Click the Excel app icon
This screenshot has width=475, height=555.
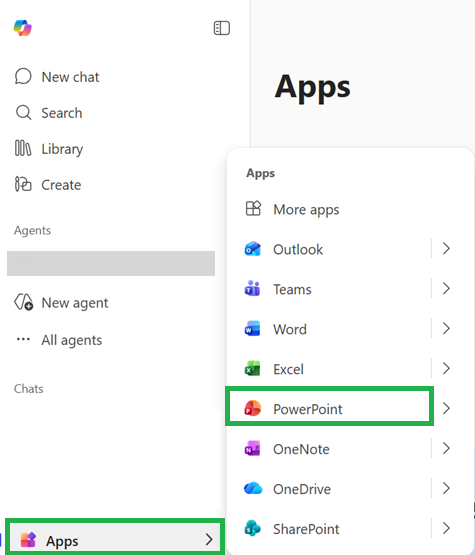point(252,369)
